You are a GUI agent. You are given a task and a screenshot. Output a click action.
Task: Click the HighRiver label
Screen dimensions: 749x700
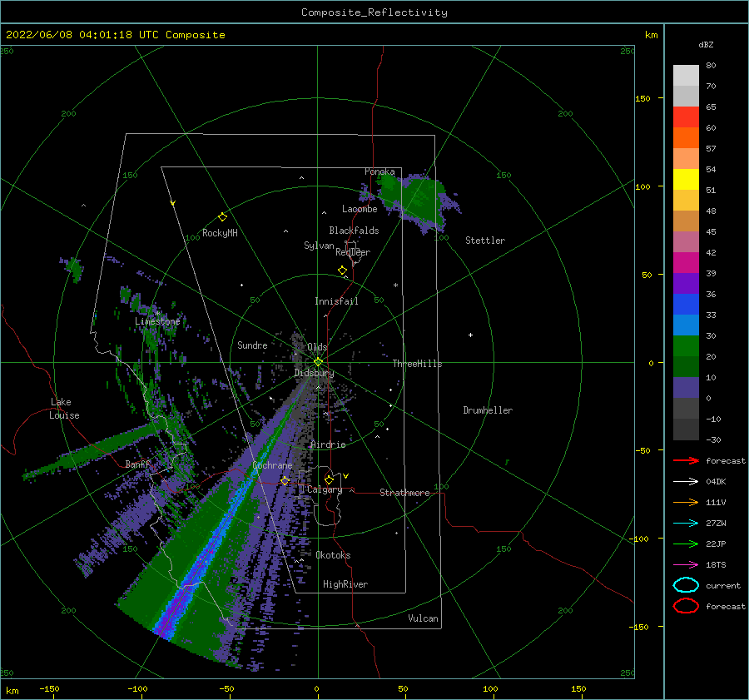345,584
